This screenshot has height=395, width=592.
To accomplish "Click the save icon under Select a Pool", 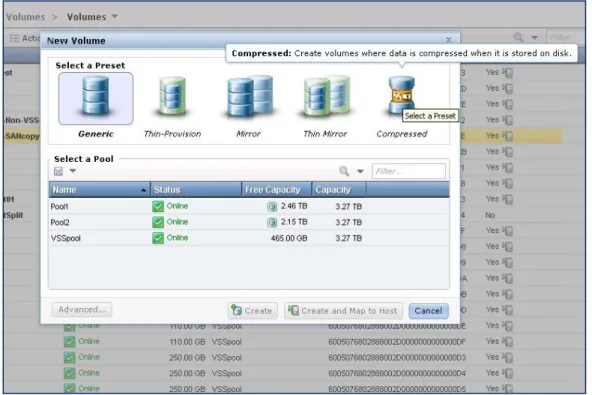I will (x=59, y=171).
